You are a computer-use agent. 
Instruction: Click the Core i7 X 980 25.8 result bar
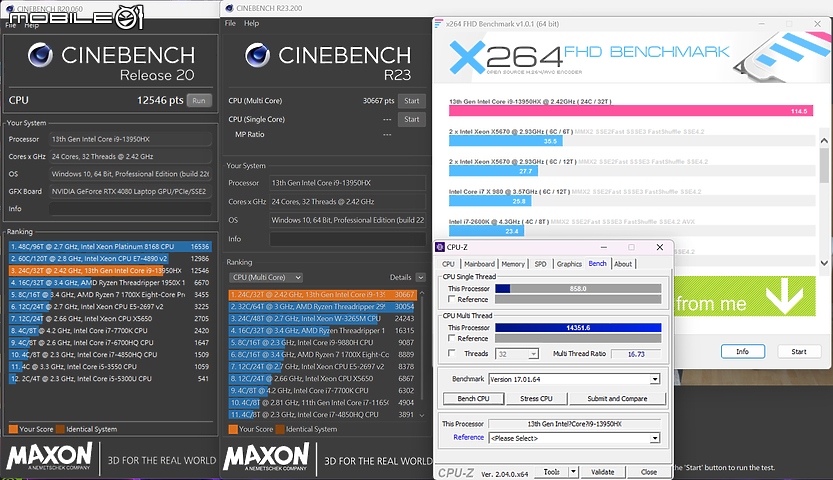tap(489, 201)
